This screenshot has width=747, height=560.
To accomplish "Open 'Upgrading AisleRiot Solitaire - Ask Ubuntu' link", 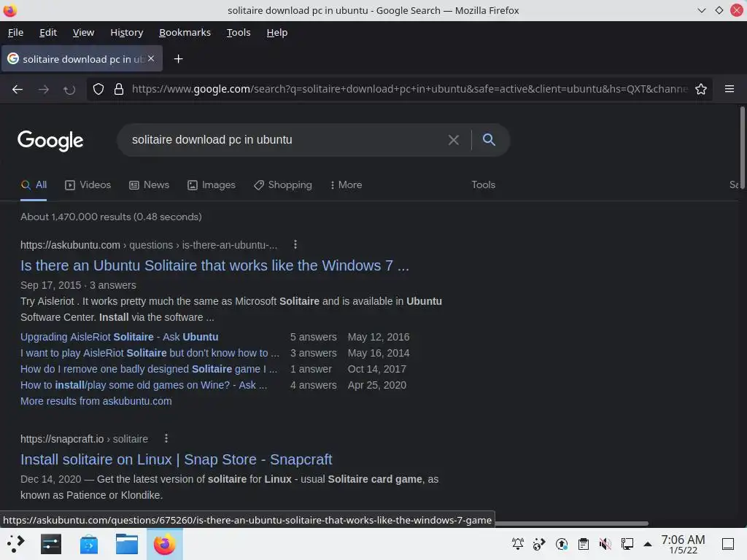I will coord(119,337).
